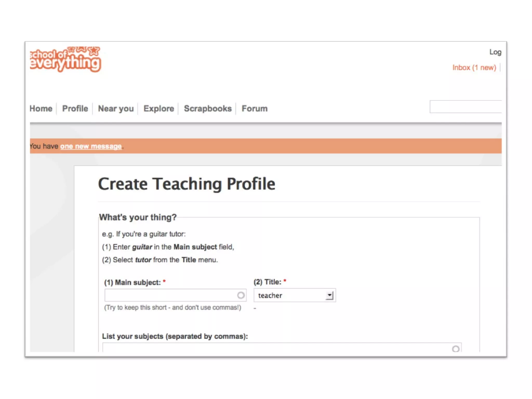
Task: Click the Log out link at top right
Action: [x=495, y=52]
